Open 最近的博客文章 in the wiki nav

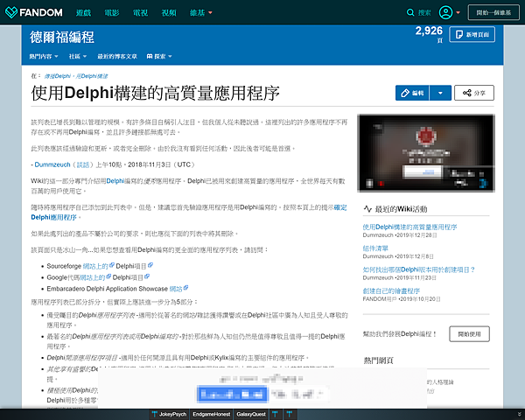click(x=117, y=56)
